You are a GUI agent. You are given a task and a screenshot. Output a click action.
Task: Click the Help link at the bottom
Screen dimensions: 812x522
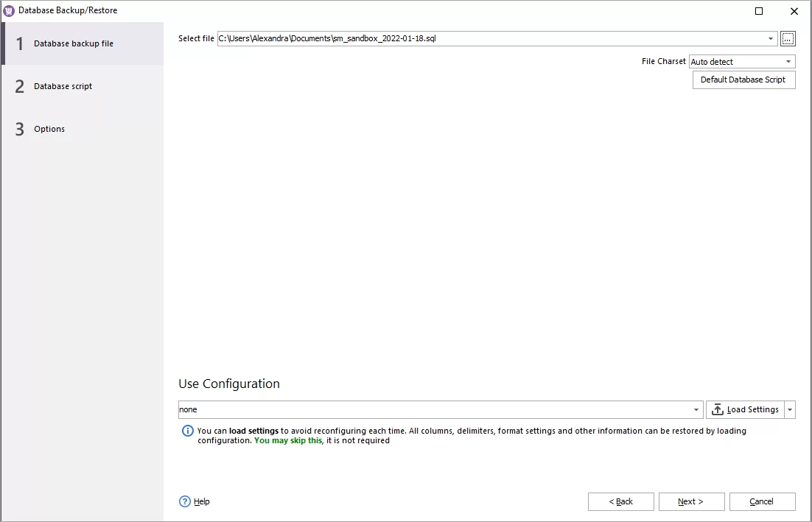(x=200, y=501)
